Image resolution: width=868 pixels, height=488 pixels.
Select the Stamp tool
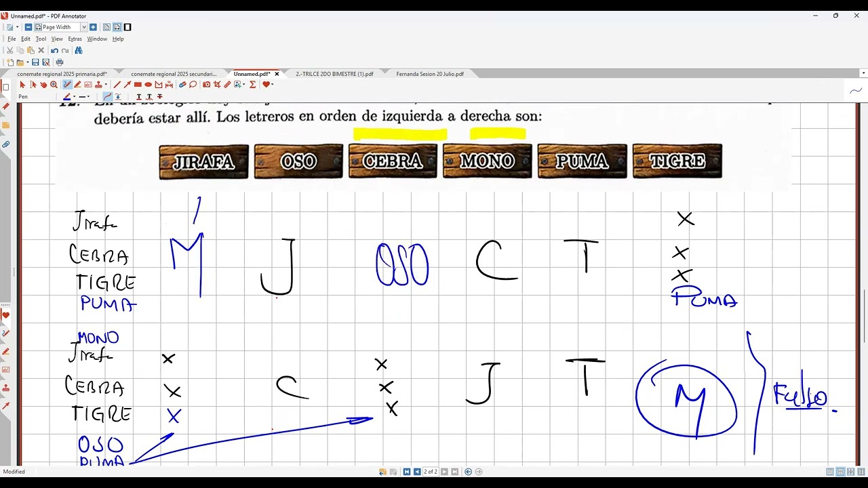click(98, 85)
